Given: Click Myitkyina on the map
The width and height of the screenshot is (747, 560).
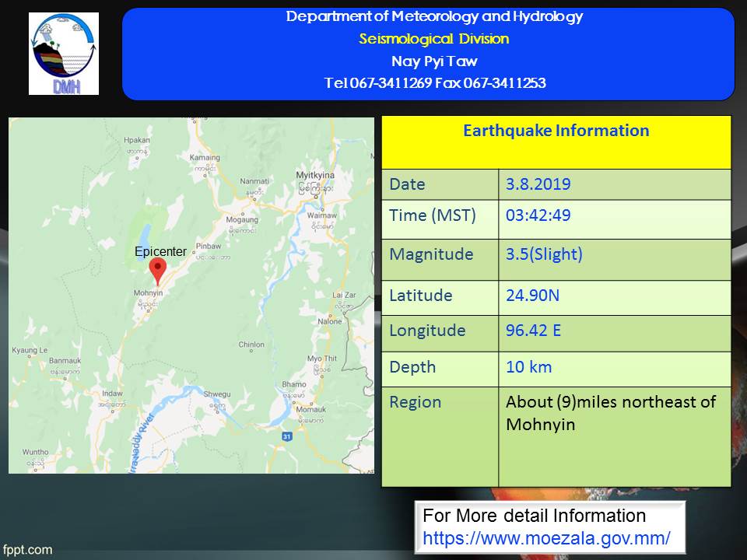Looking at the screenshot, I should point(315,175).
